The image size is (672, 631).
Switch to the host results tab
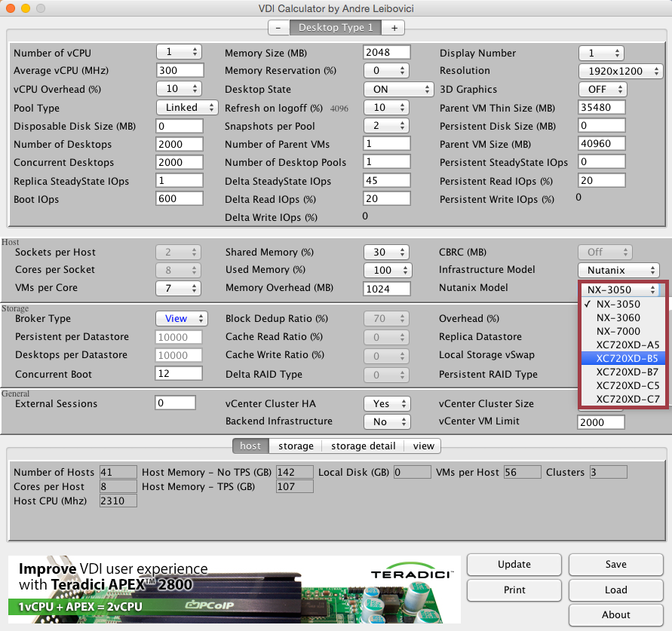click(x=250, y=446)
